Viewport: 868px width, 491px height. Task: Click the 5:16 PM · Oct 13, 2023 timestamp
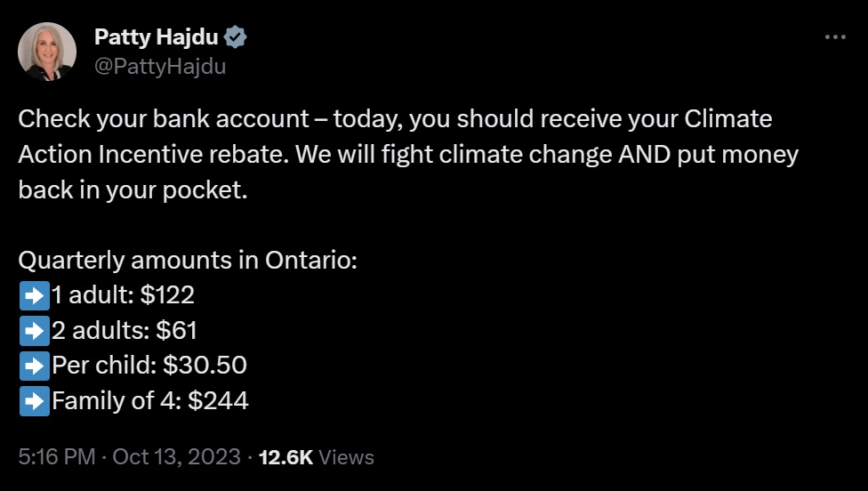point(130,457)
